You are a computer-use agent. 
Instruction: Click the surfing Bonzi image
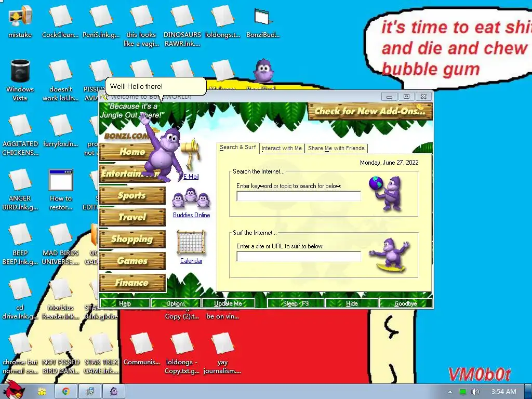(x=390, y=255)
